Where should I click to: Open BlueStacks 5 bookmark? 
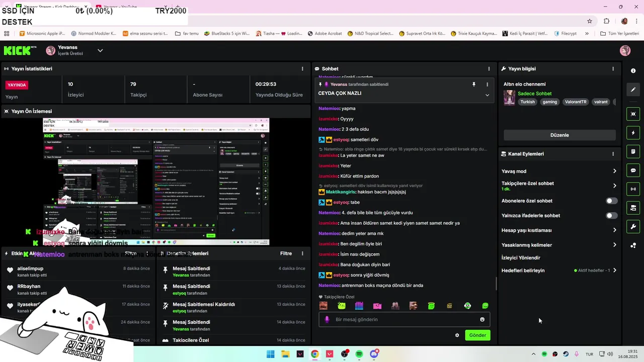tap(226, 34)
